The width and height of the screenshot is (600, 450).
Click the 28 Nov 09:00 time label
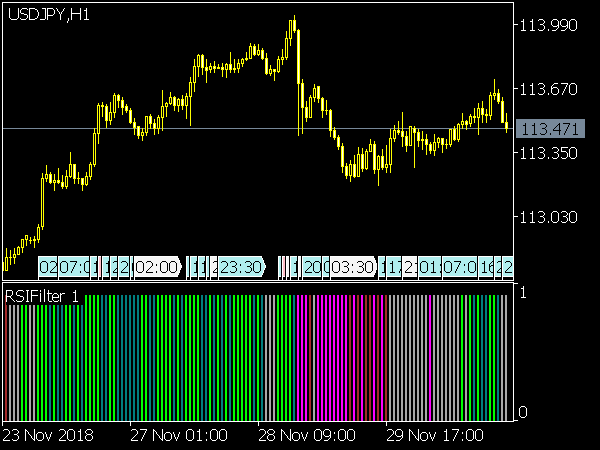[307, 435]
